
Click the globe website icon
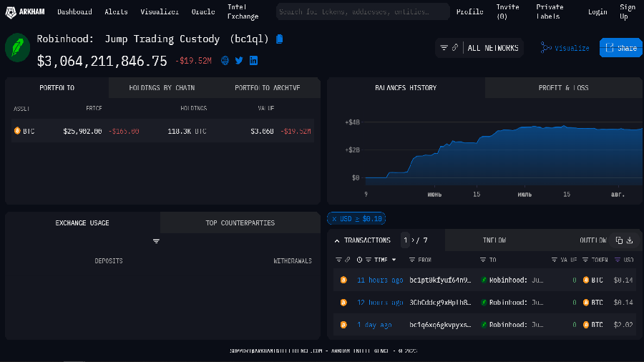click(x=225, y=61)
